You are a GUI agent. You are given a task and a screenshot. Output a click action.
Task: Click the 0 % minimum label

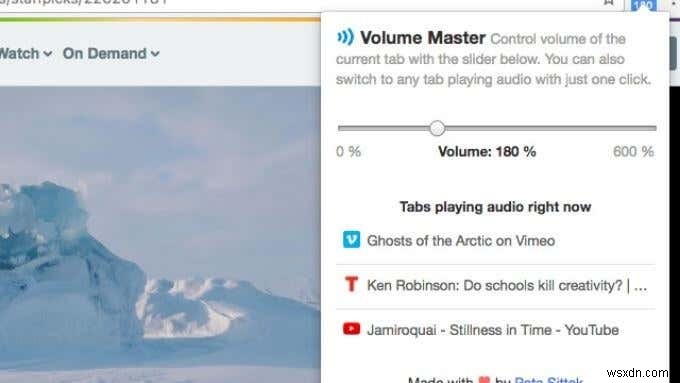[x=349, y=152]
